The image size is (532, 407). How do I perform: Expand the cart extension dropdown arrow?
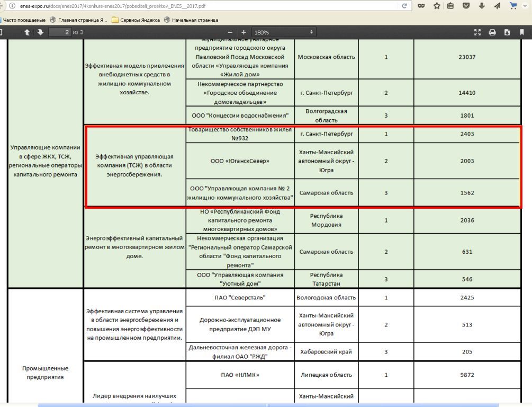point(525,6)
